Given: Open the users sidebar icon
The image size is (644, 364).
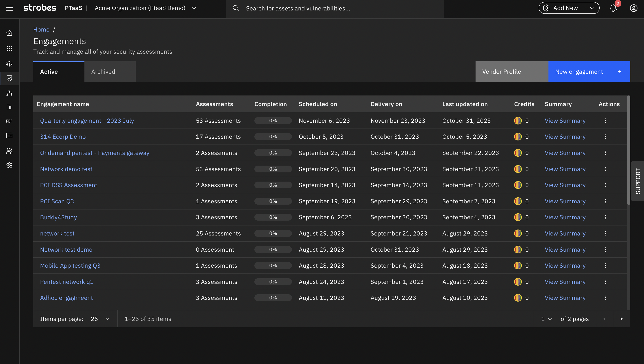Looking at the screenshot, I should pos(9,151).
